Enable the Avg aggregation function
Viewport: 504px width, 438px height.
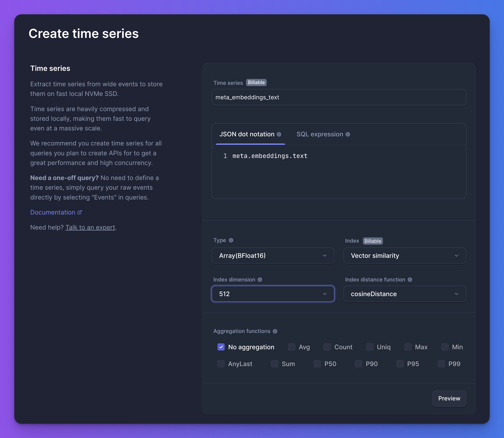(292, 347)
